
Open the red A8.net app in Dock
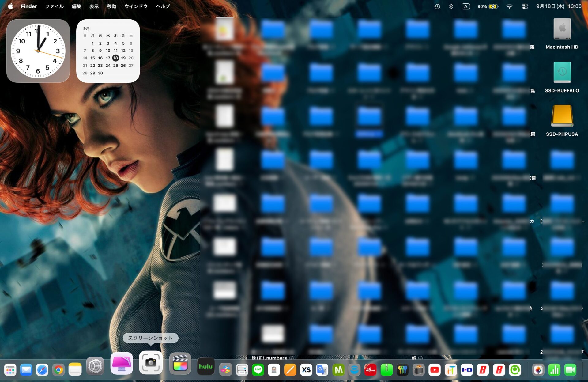371,370
